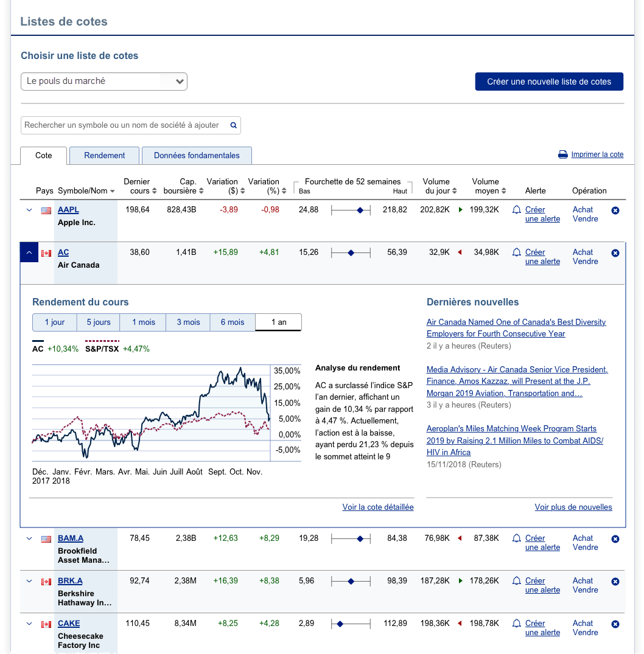Click the S&P/TSX legend entry
Viewport: 644px width, 654px height.
tap(117, 347)
